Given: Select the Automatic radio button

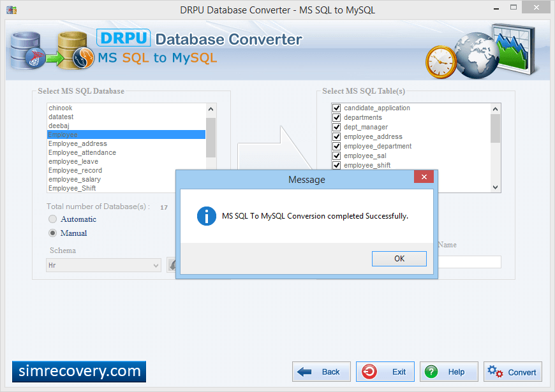Looking at the screenshot, I should tap(52, 219).
